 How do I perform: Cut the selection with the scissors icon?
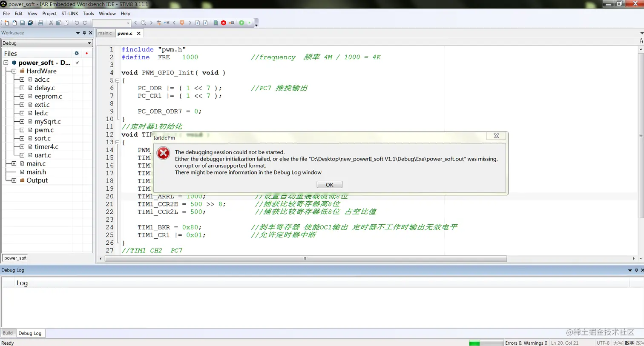point(51,23)
